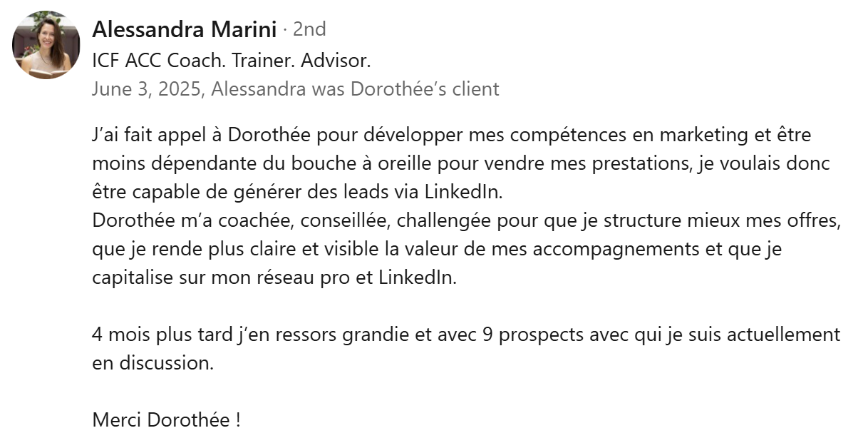Click the text 'Alessandra was Dorothée's client'
868x438 pixels.
coord(356,89)
